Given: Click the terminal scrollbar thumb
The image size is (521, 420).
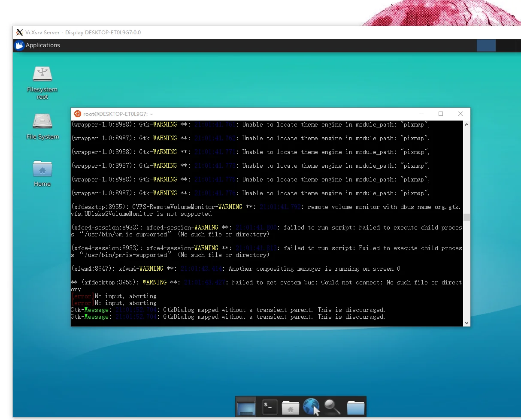Looking at the screenshot, I should pos(466,217).
